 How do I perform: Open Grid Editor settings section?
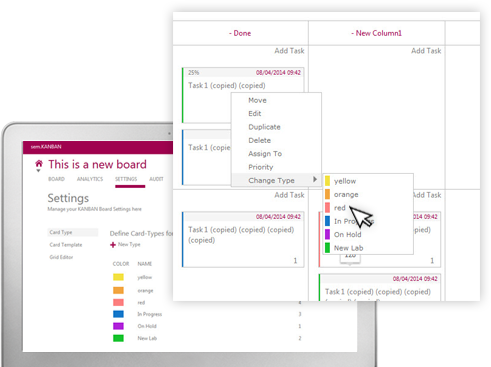pos(61,257)
